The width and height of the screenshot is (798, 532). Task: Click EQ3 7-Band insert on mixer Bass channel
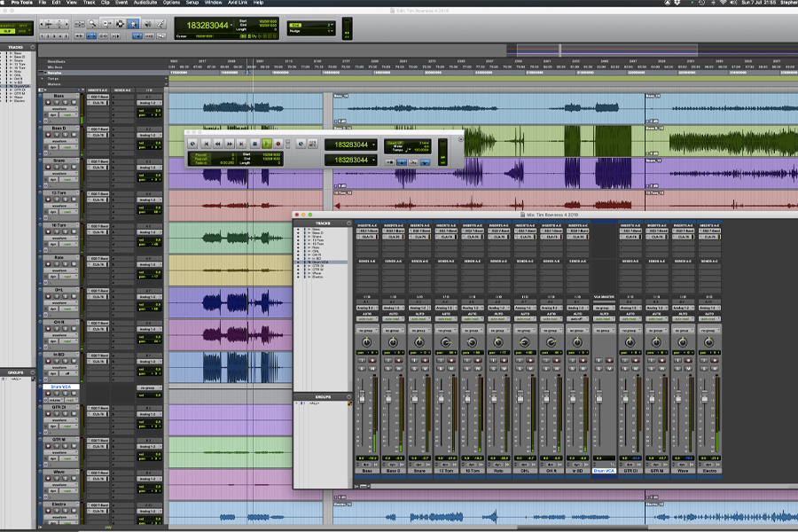367,231
